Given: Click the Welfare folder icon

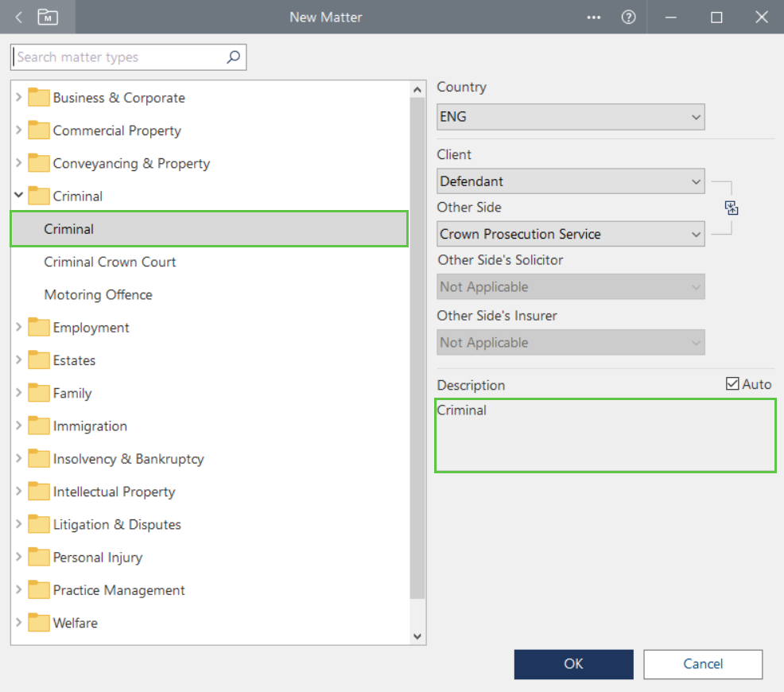Looking at the screenshot, I should tap(39, 623).
